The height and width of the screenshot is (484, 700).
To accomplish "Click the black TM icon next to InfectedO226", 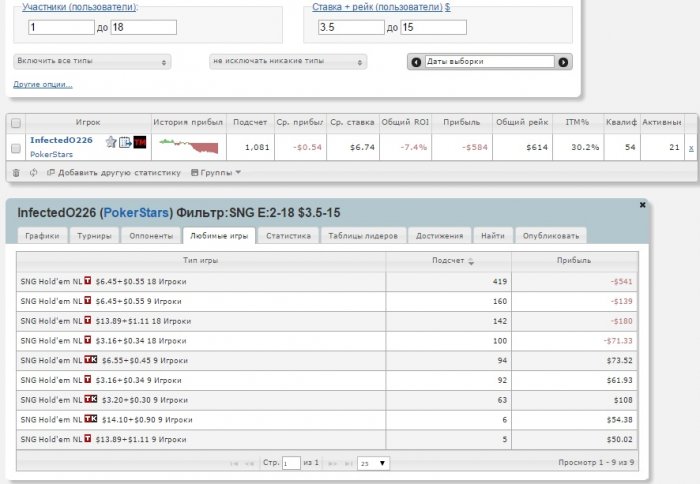I will pos(140,142).
